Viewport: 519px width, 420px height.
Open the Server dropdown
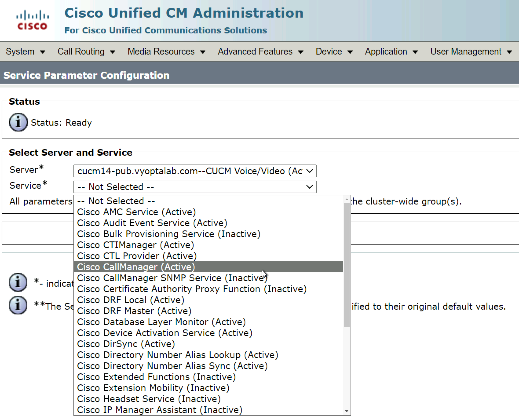click(195, 171)
